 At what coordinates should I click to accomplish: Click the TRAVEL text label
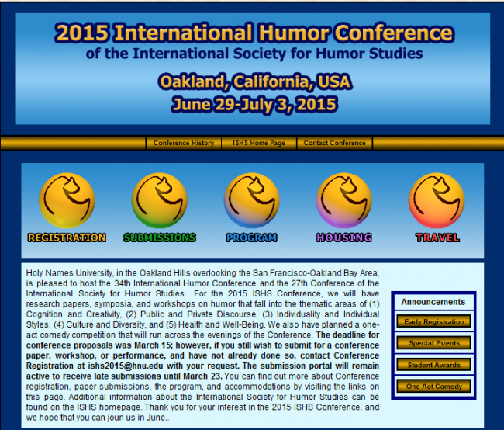tap(437, 238)
